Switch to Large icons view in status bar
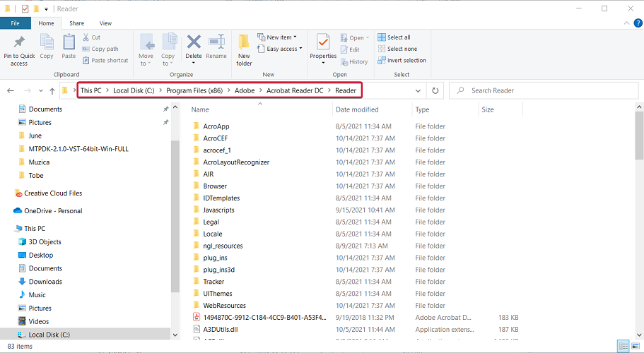The image size is (644, 353). pos(636,347)
